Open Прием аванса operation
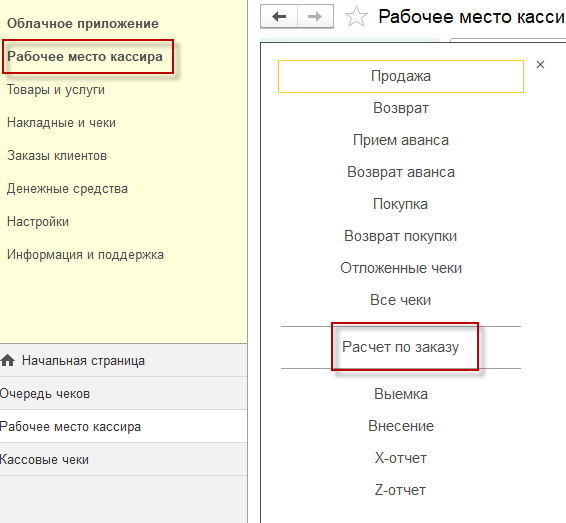Viewport: 566px width, 523px height. point(401,140)
